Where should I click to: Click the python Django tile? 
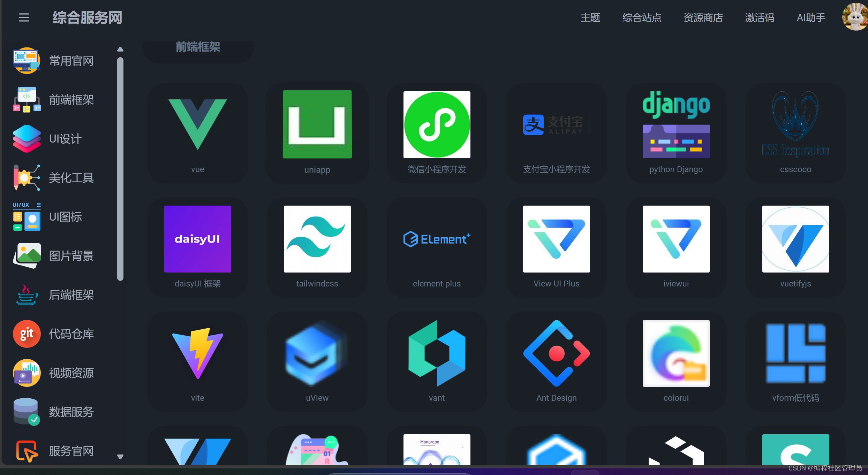676,124
